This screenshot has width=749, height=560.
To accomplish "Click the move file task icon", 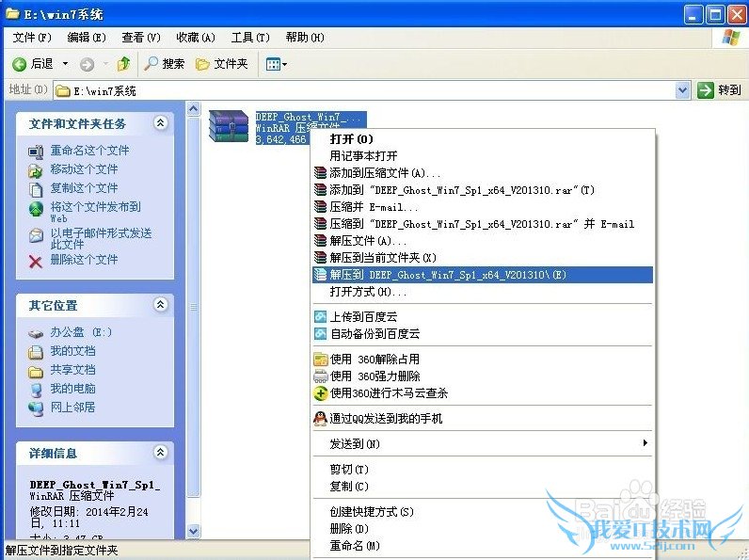I will tap(36, 170).
